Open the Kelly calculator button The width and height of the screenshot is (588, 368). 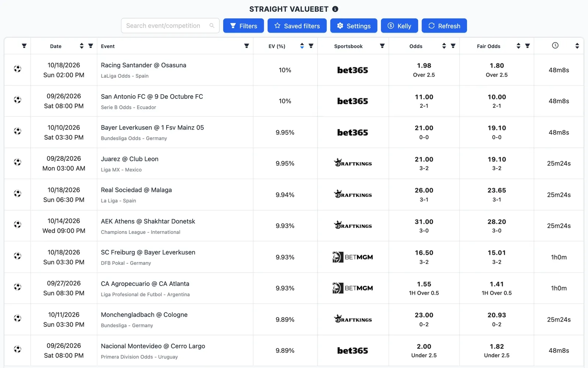point(399,26)
